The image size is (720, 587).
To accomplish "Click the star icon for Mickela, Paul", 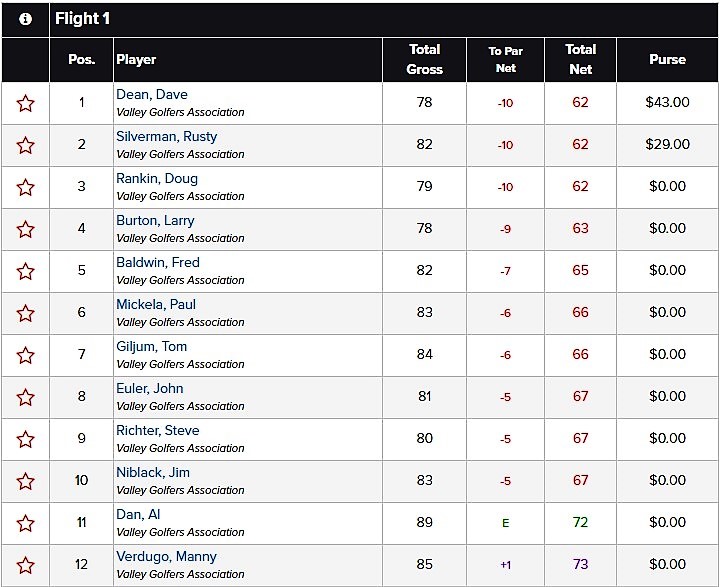I will (25, 314).
